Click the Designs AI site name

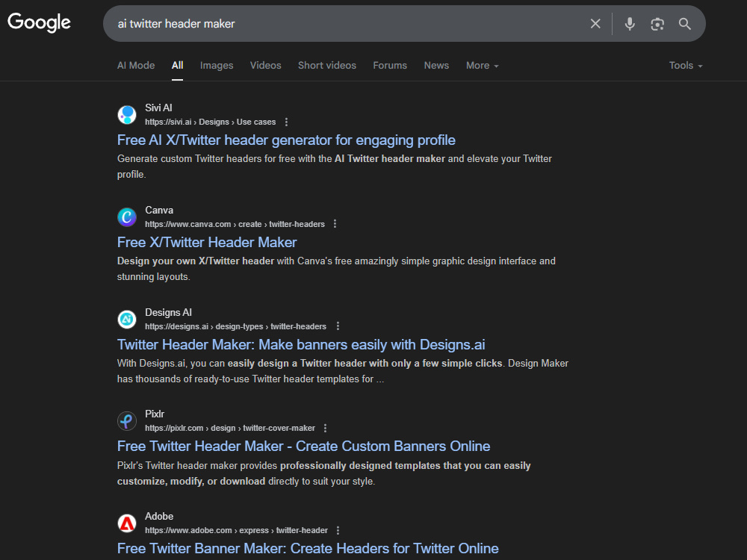point(168,312)
